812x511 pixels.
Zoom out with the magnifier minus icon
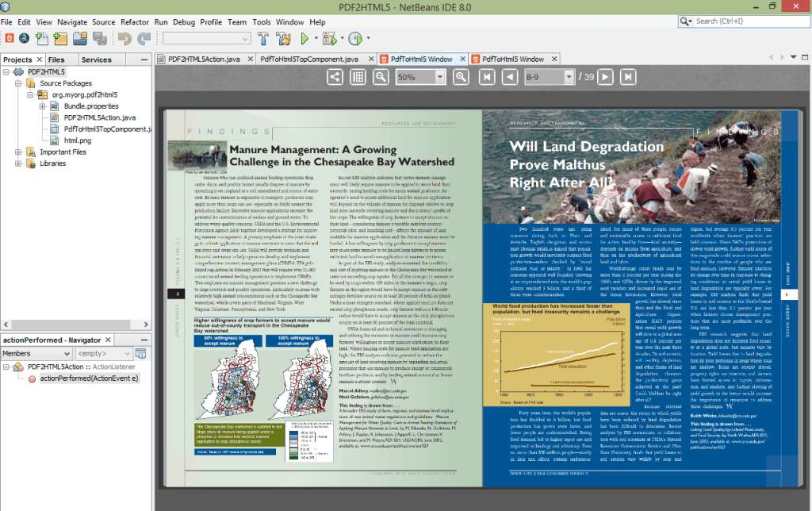[x=381, y=77]
